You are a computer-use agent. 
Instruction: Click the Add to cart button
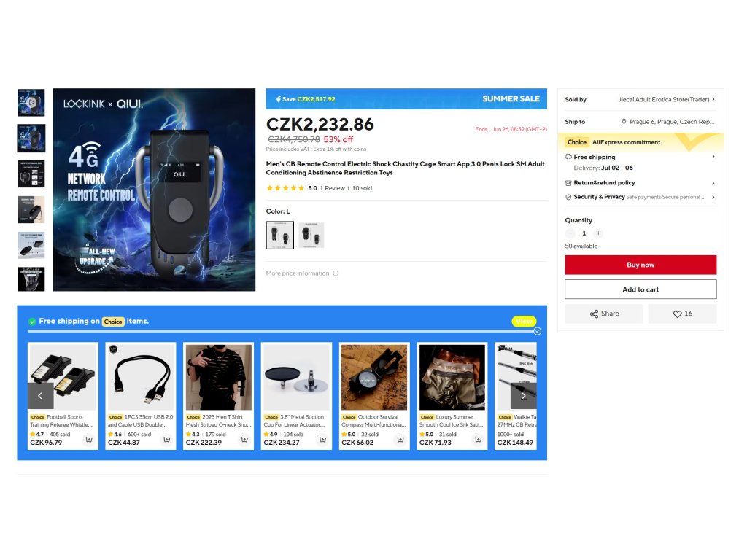(640, 289)
